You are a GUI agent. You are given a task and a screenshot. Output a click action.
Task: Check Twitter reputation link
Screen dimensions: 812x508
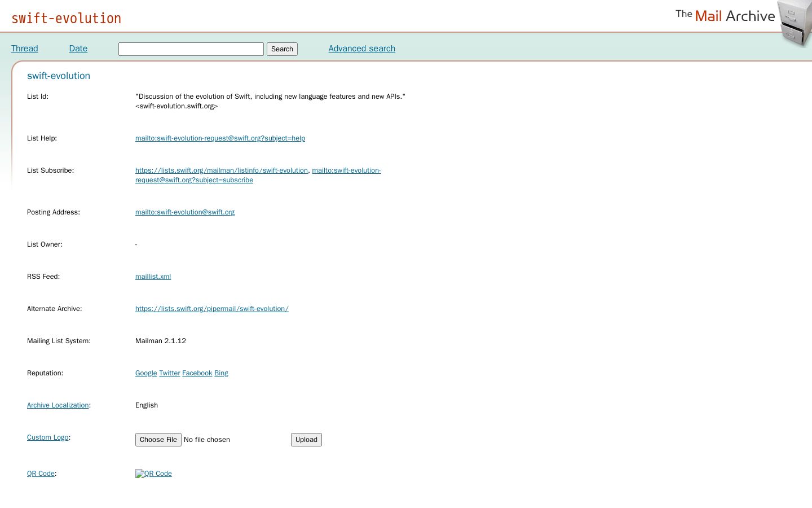[169, 373]
